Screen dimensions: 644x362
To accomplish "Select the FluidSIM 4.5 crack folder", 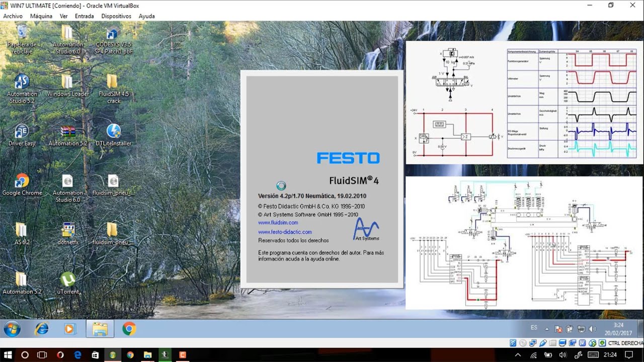I will (x=113, y=89).
